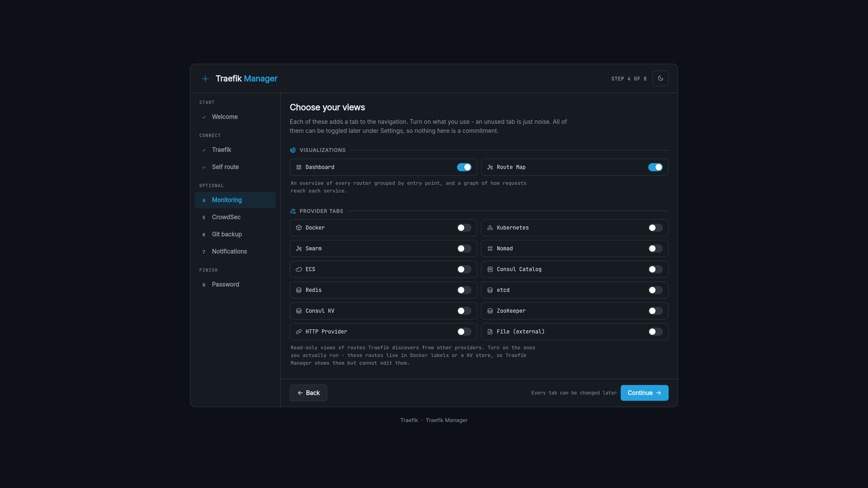Click the Dashboard grid icon
Screen dimensions: 868x488
click(299, 167)
